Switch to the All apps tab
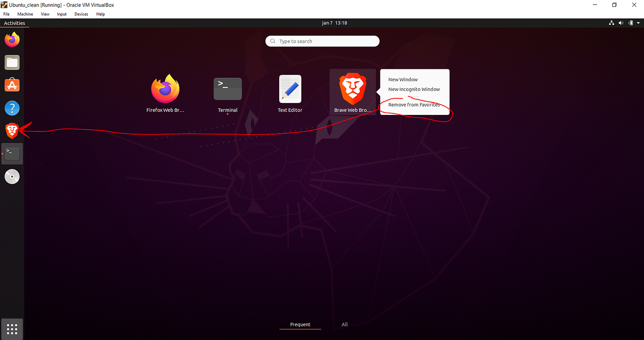The width and height of the screenshot is (644, 340). point(345,324)
